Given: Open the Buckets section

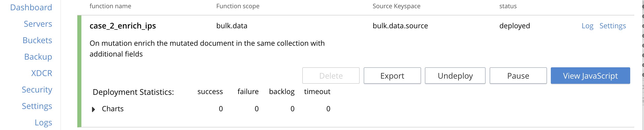Looking at the screenshot, I should (x=37, y=40).
